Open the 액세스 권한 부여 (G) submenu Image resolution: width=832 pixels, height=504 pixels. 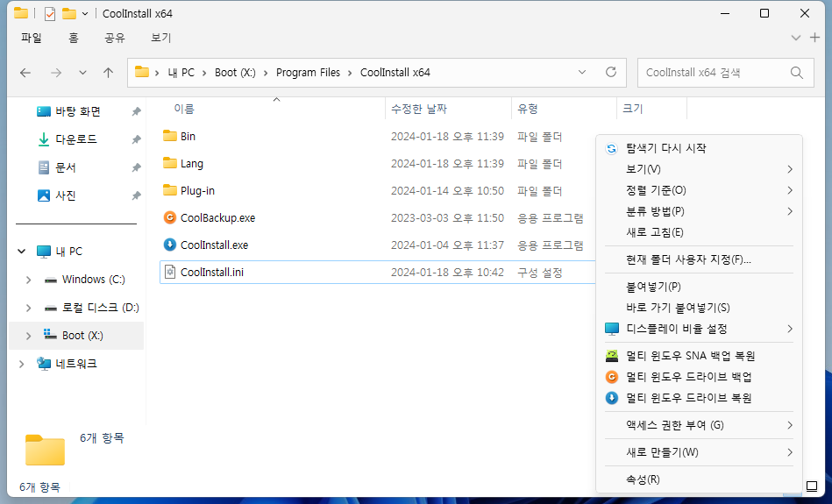pyautogui.click(x=699, y=425)
